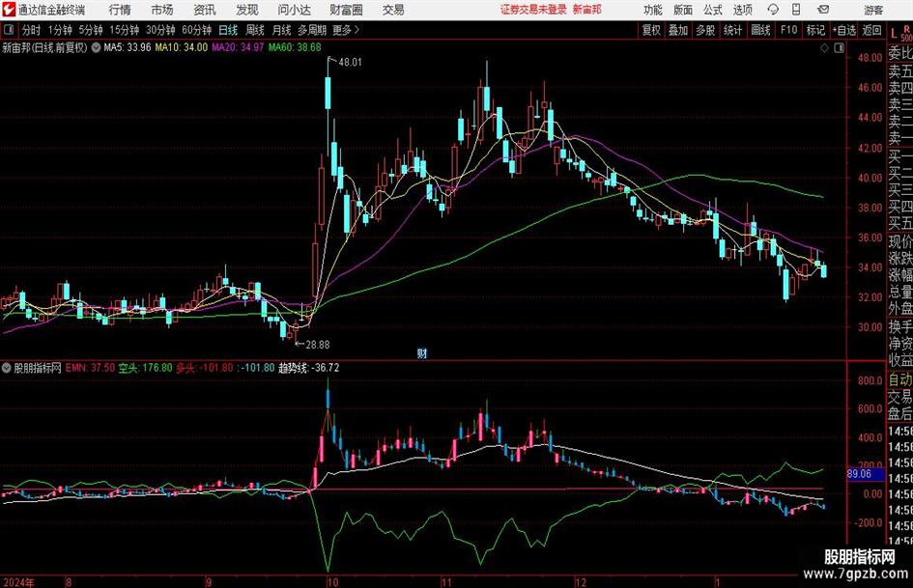Click the MA5: 33.96 label
913x588 pixels.
127,47
